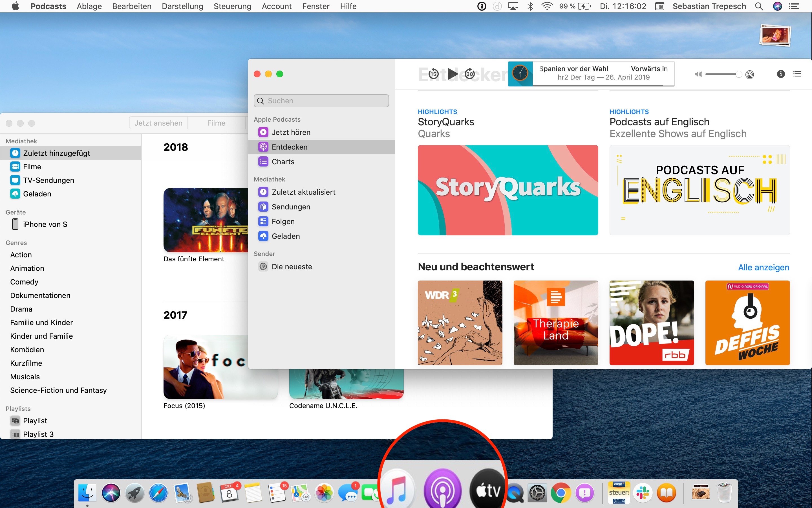Screen dimensions: 812x508
Task: Open Sendungen in Podcasts library
Action: [321, 207]
